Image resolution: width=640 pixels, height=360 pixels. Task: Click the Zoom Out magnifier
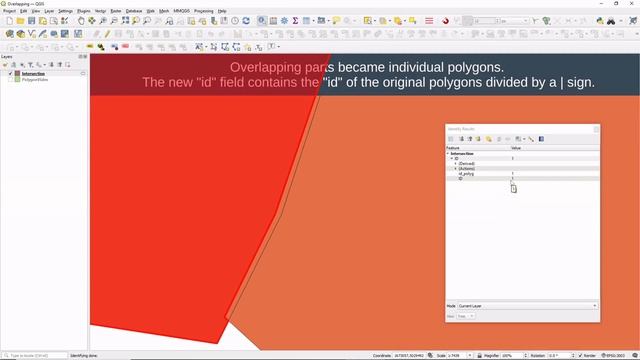(114, 21)
